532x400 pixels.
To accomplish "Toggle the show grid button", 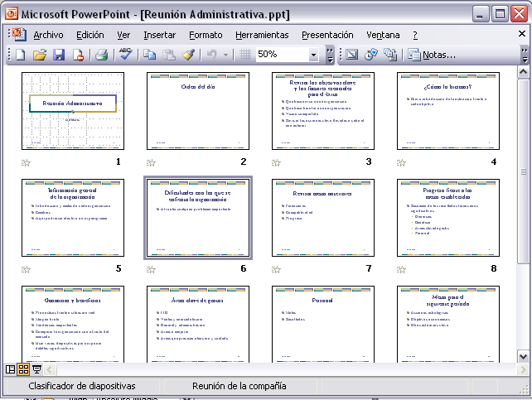I will coord(245,55).
